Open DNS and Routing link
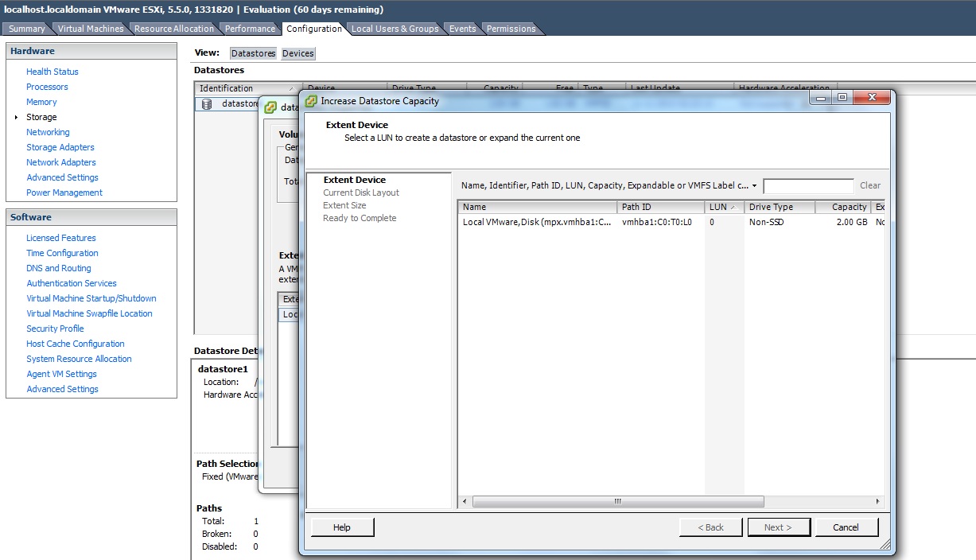 click(x=59, y=268)
